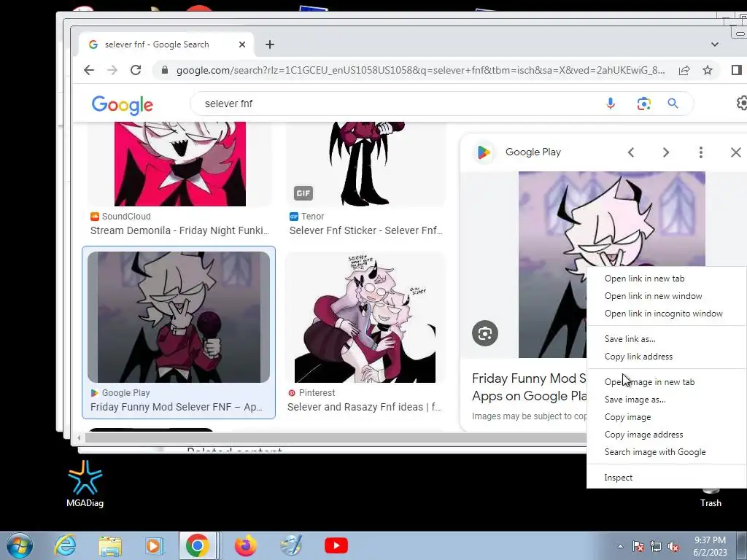Click the lock icon in the address bar
The height and width of the screenshot is (560, 747).
click(x=165, y=71)
